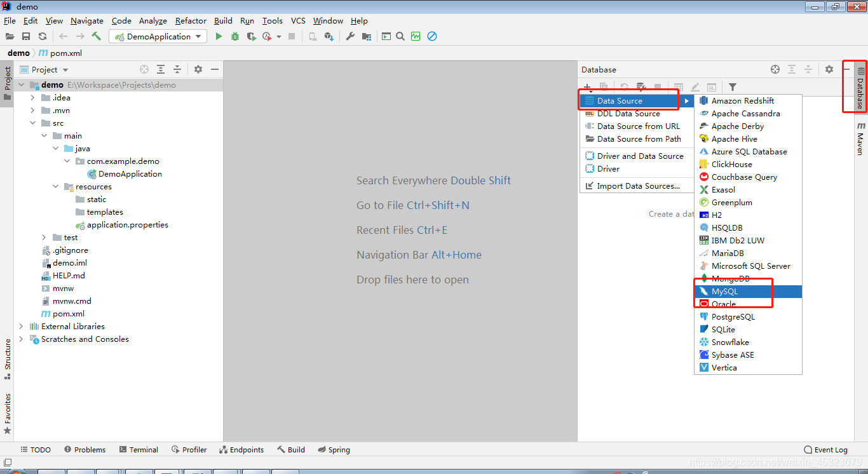Collapse the src folder
868x474 pixels.
coord(32,123)
